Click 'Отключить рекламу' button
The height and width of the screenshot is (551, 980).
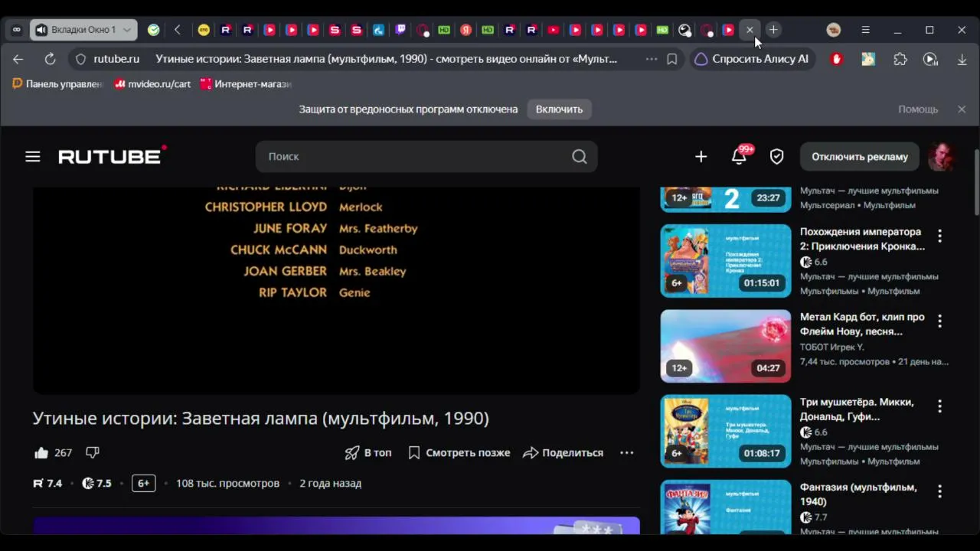coord(860,157)
